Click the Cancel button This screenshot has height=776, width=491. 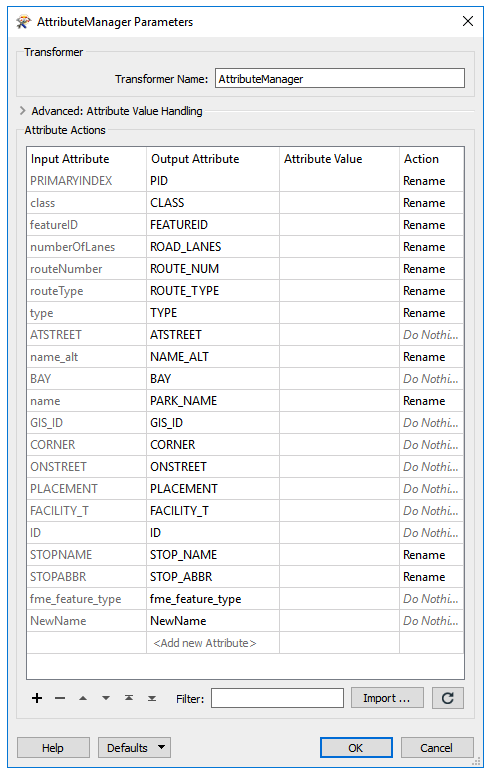[437, 747]
